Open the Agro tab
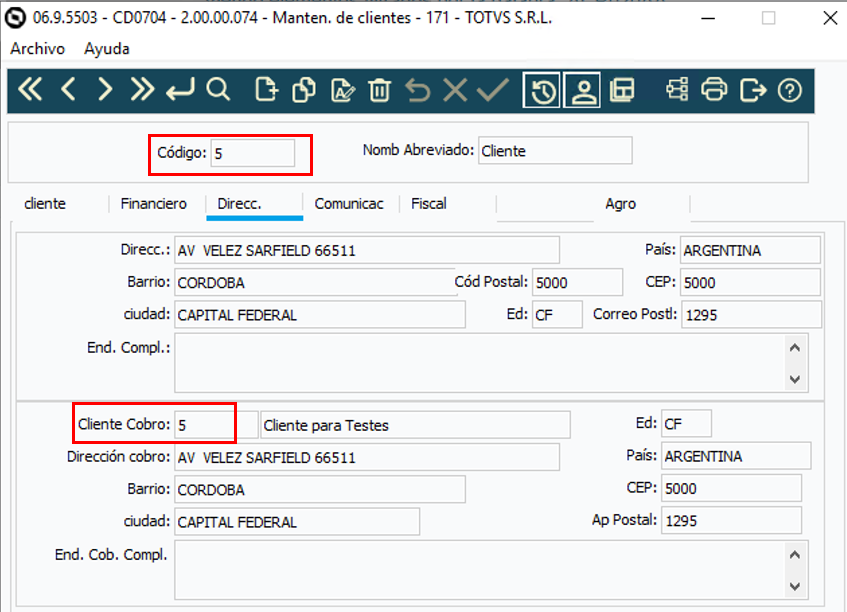 621,204
